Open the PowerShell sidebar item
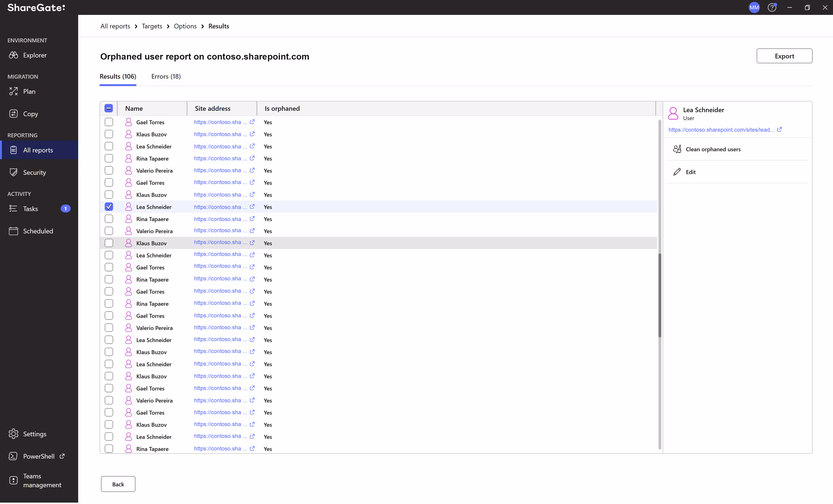The image size is (833, 504). click(x=39, y=456)
